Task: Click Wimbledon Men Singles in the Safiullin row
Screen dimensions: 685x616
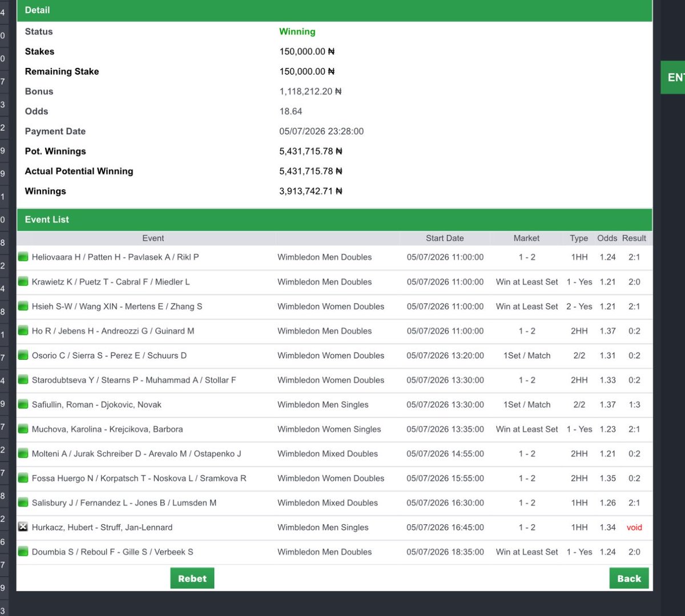Action: [x=323, y=404]
